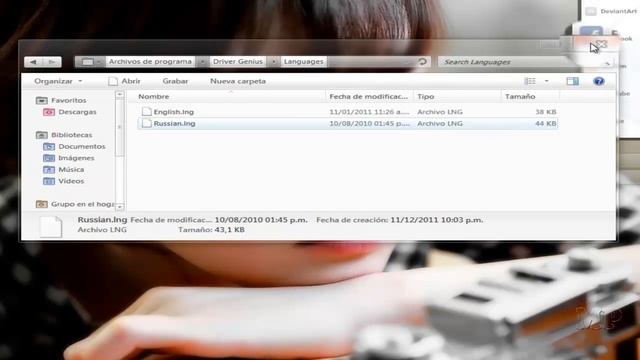Click the computer icon in address bar
The width and height of the screenshot is (640, 360).
[x=87, y=62]
